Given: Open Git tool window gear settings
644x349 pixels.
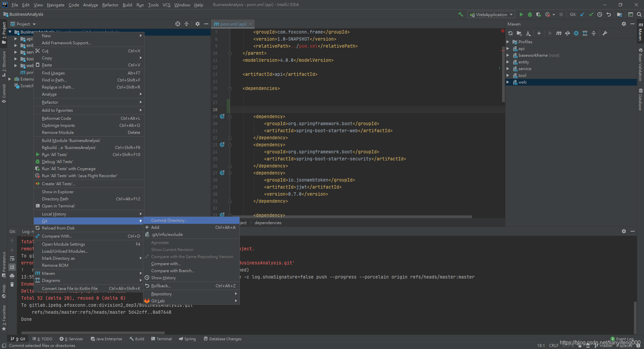Looking at the screenshot, I should click(x=624, y=231).
